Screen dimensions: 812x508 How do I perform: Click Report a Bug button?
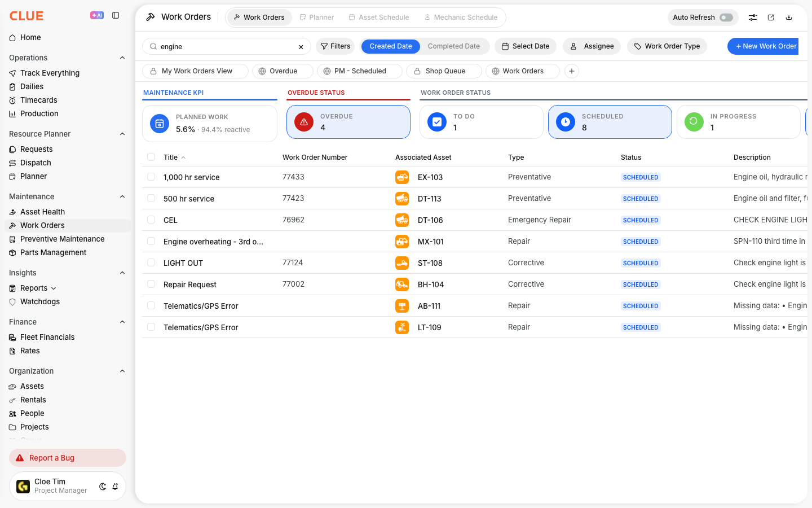(68, 458)
